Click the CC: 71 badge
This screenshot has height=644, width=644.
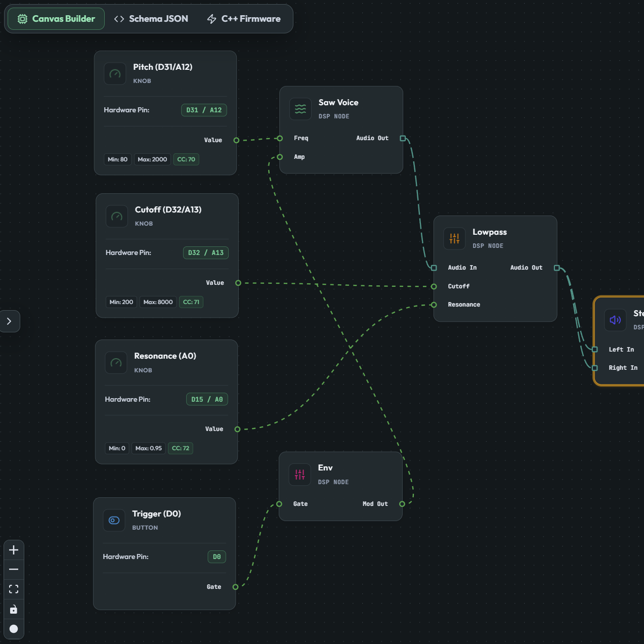click(191, 302)
